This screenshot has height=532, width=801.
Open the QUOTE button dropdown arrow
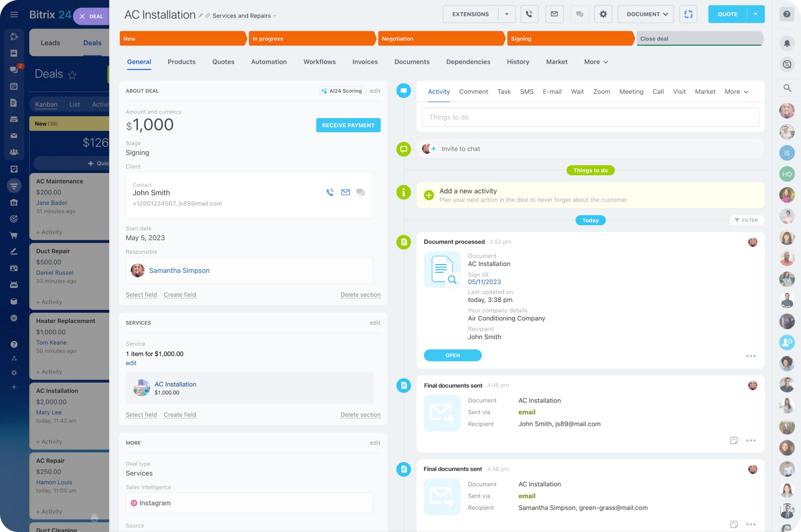[756, 14]
